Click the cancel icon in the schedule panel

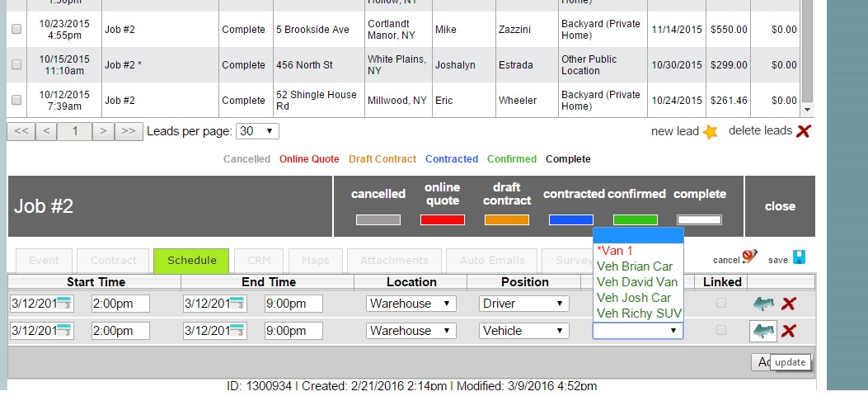[748, 257]
